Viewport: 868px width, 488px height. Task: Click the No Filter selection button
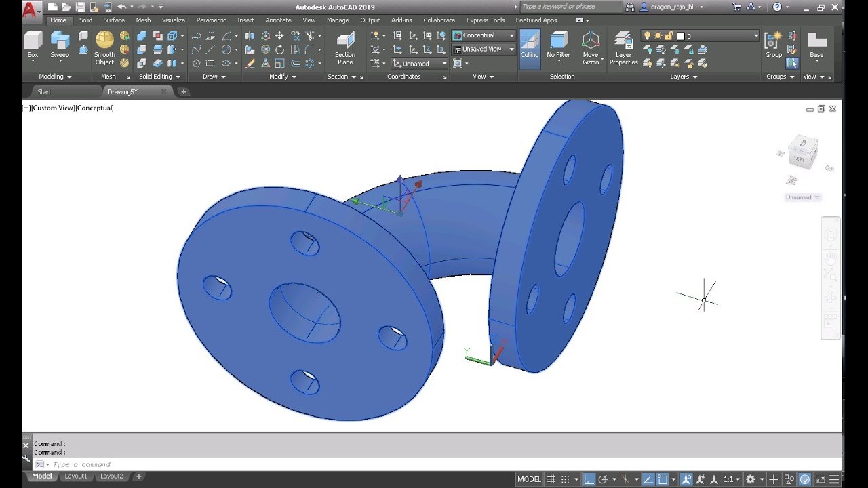558,46
